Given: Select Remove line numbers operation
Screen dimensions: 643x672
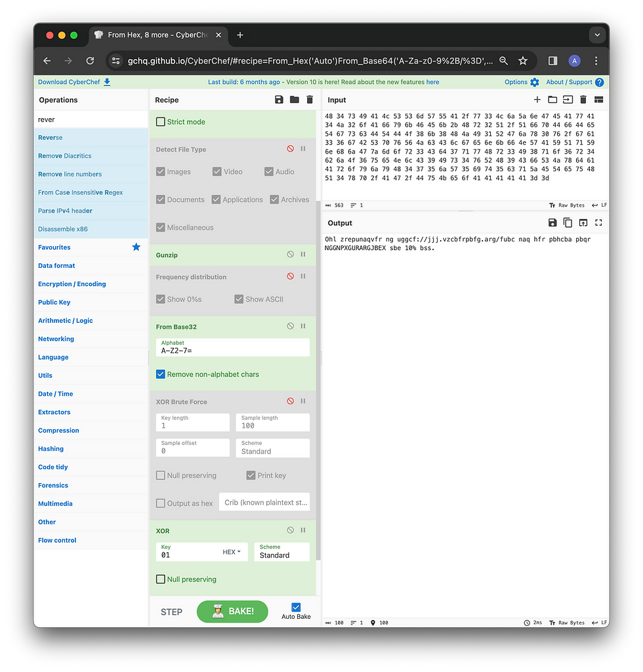Looking at the screenshot, I should pos(91,174).
